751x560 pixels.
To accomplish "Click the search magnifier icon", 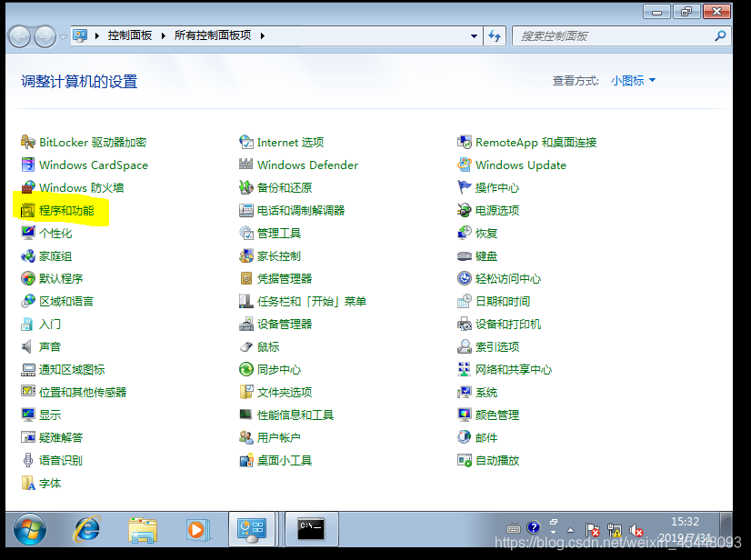I will pyautogui.click(x=720, y=36).
